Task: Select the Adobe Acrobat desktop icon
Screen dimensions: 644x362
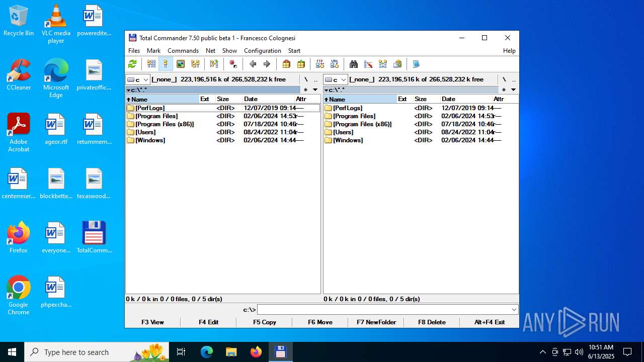Action: coord(19,132)
